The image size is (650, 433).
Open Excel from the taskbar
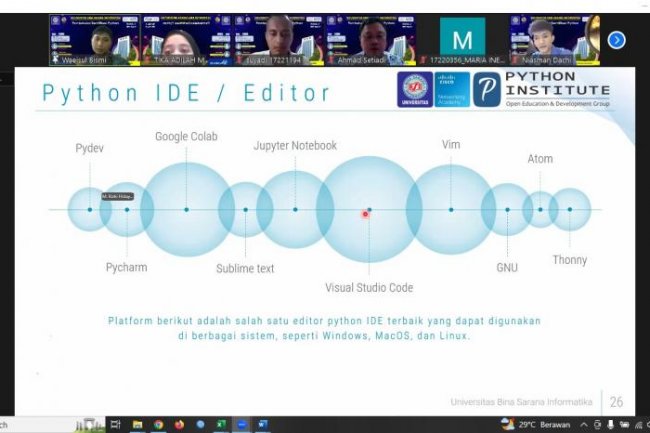click(x=221, y=425)
